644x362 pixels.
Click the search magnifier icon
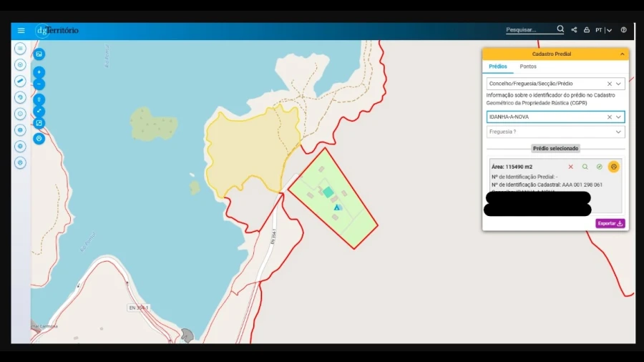(x=560, y=29)
